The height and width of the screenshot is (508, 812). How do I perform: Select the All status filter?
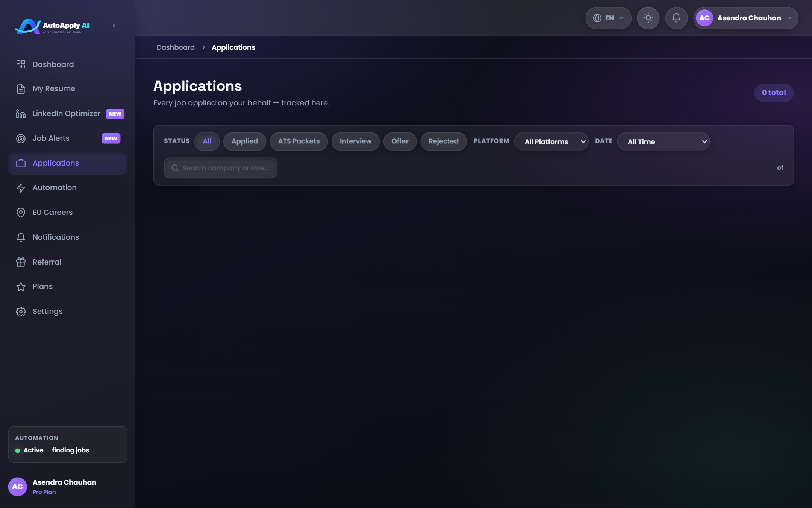coord(207,141)
